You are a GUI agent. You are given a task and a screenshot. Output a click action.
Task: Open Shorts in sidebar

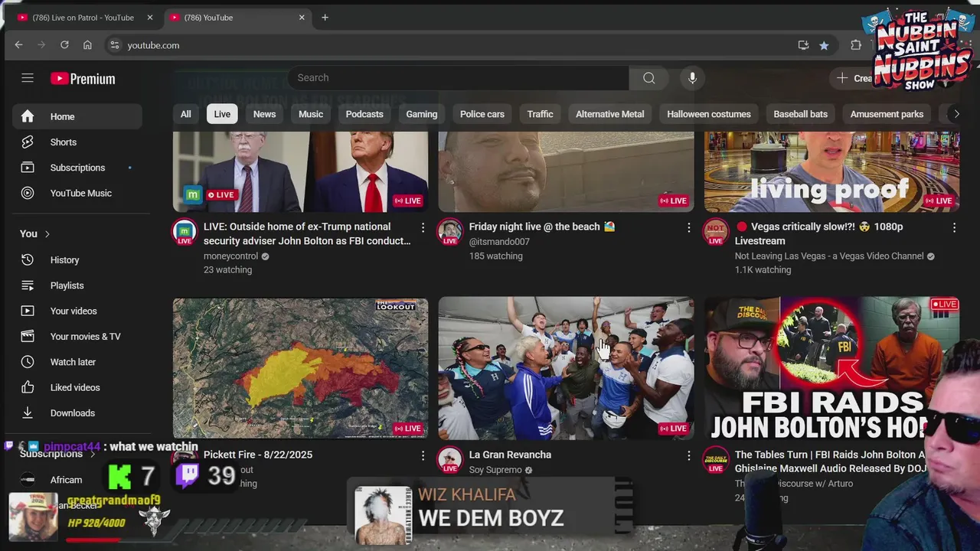pyautogui.click(x=77, y=142)
